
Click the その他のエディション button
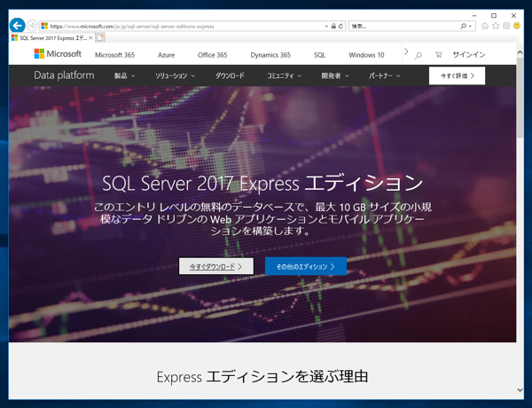point(306,266)
